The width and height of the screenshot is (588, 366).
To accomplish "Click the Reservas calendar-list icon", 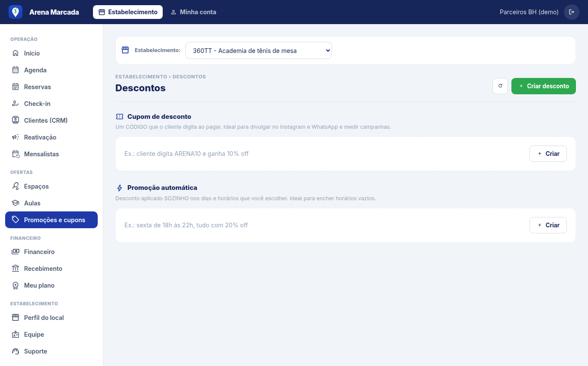I will pos(15,87).
